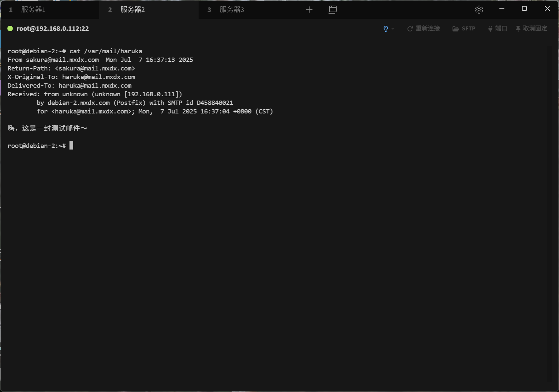Click the cat /var/mail/haruka command line
559x392 pixels.
click(75, 51)
